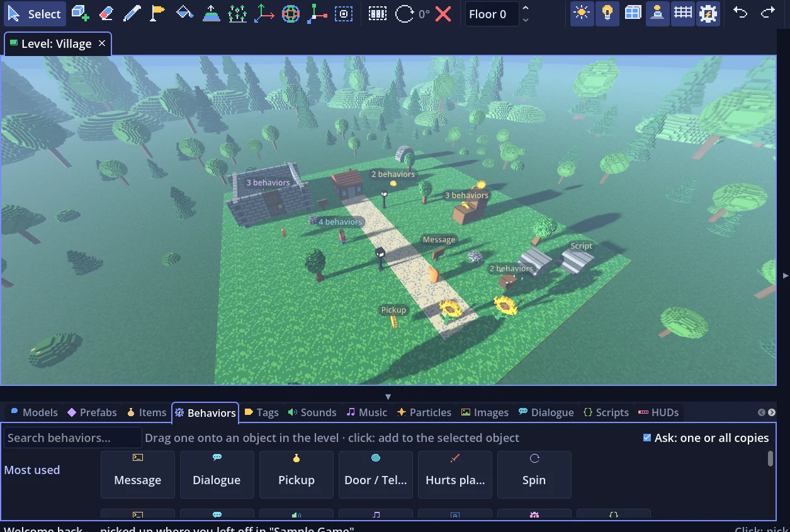Select the green scatter dots tool
The height and width of the screenshot is (532, 790).
pyautogui.click(x=237, y=14)
